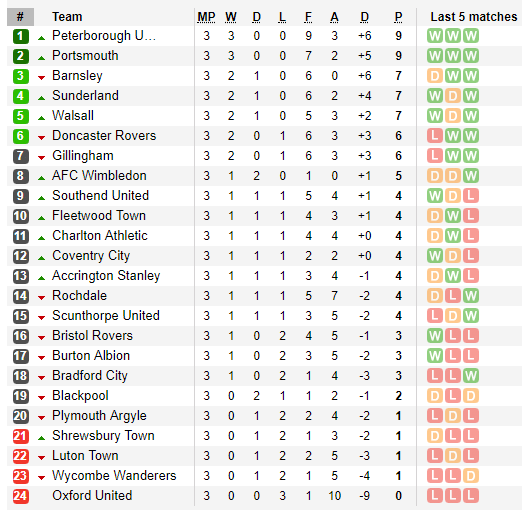Image resolution: width=522 pixels, height=510 pixels.
Task: Click the green up arrow beside Shrewsbury Town
Action: point(41,438)
